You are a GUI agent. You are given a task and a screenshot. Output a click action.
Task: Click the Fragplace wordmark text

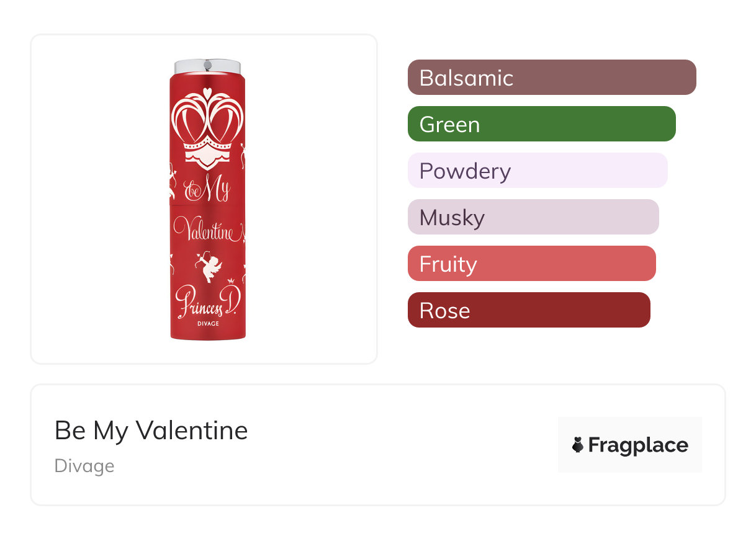(638, 445)
